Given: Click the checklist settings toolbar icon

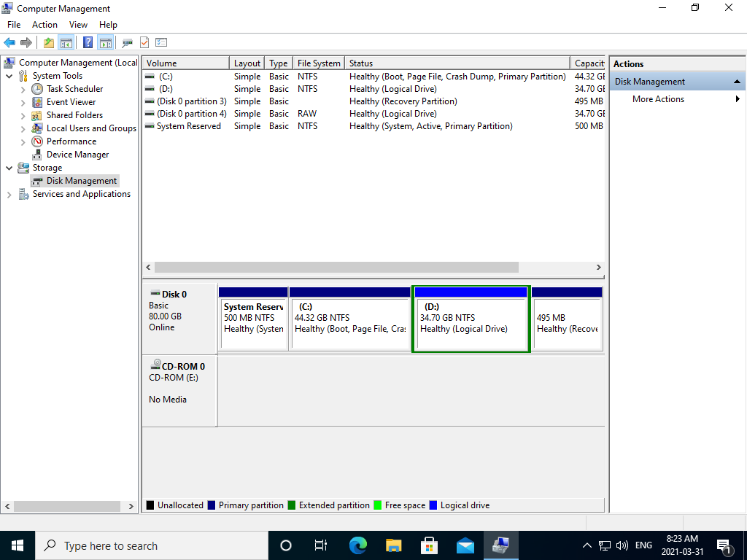Looking at the screenshot, I should (161, 43).
